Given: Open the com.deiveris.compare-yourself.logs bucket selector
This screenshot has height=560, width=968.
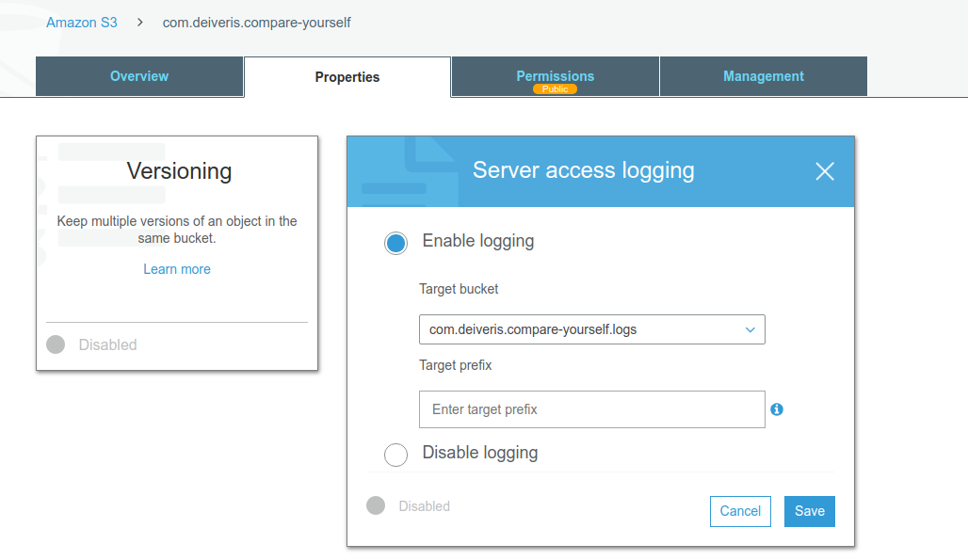Looking at the screenshot, I should 592,329.
